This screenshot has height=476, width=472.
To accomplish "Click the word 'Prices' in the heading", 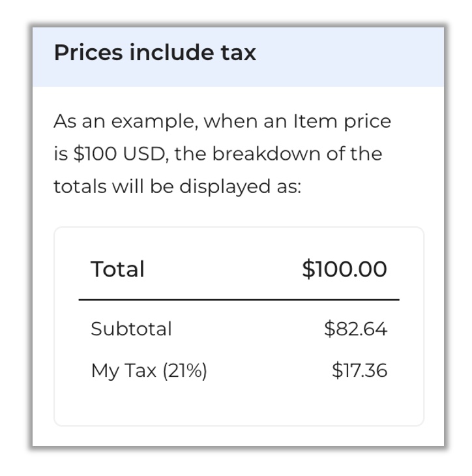I will 88,53.
